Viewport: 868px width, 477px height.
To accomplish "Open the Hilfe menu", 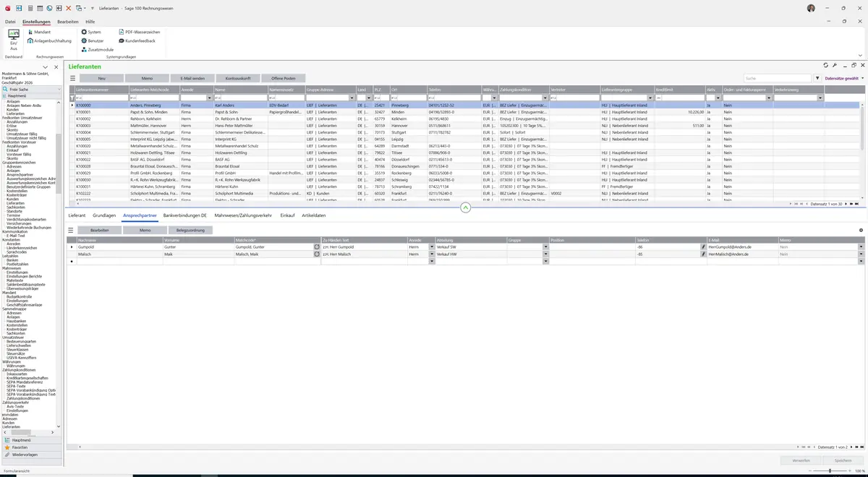I will click(x=90, y=22).
